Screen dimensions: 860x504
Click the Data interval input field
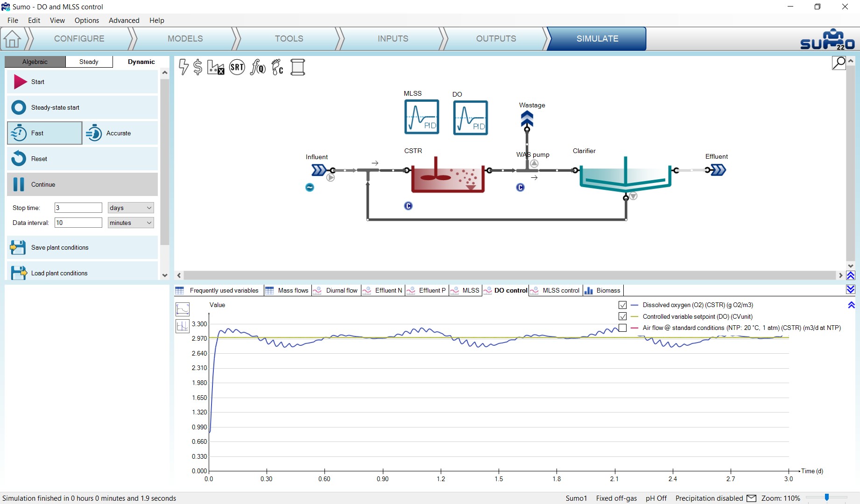(78, 223)
